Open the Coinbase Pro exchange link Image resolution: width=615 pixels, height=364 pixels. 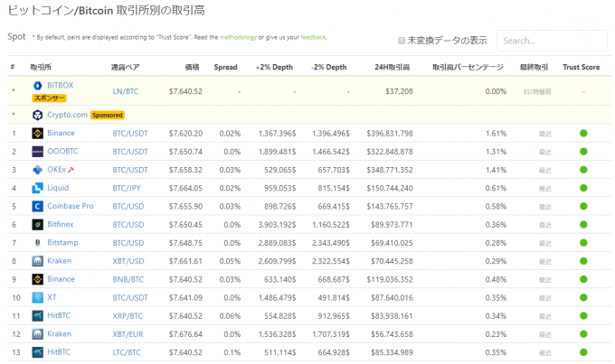(x=71, y=206)
